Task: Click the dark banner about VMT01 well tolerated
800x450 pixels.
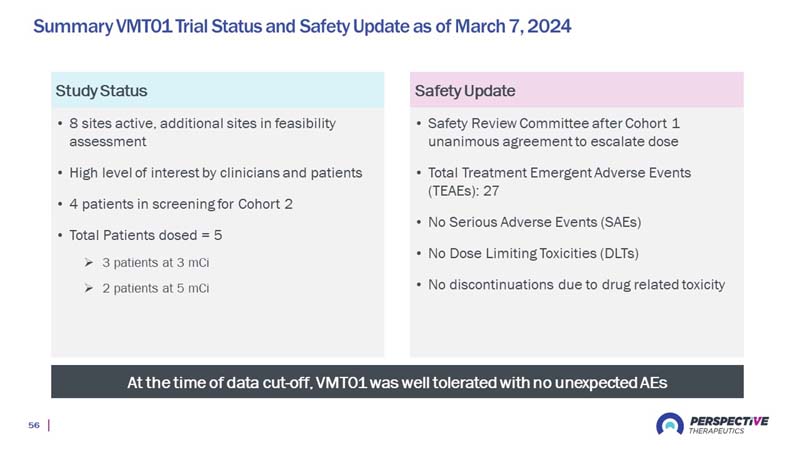Action: coord(397,382)
